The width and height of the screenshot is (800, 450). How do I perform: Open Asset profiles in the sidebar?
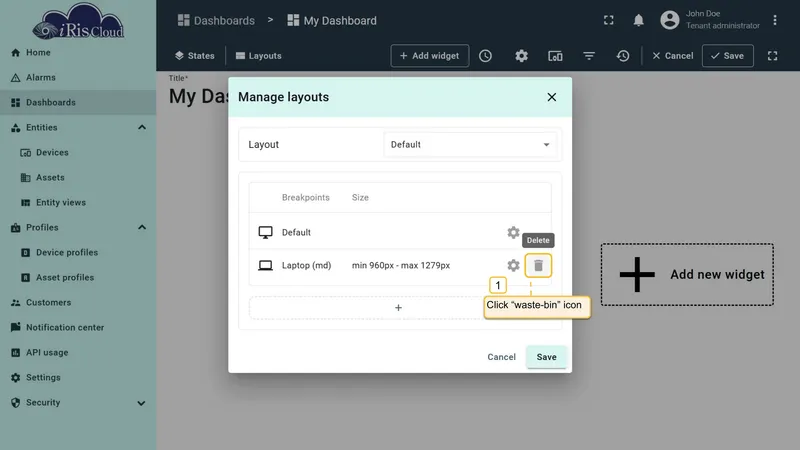pos(78,278)
